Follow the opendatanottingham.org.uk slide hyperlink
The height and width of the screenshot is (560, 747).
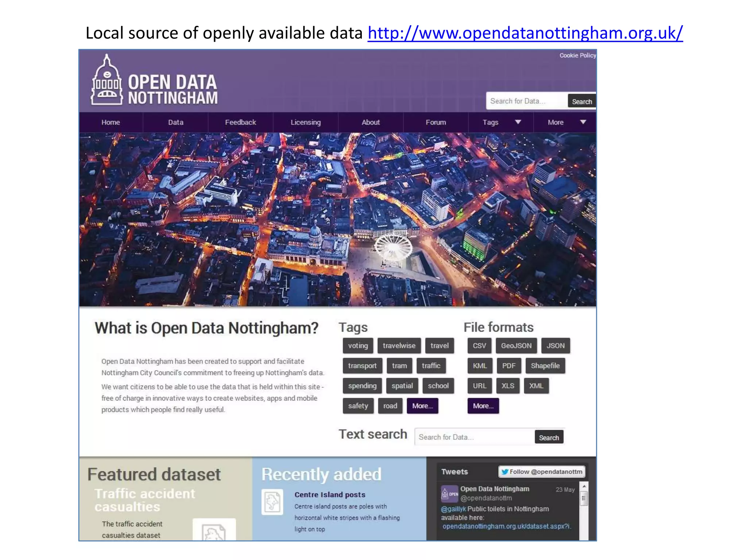tap(525, 33)
